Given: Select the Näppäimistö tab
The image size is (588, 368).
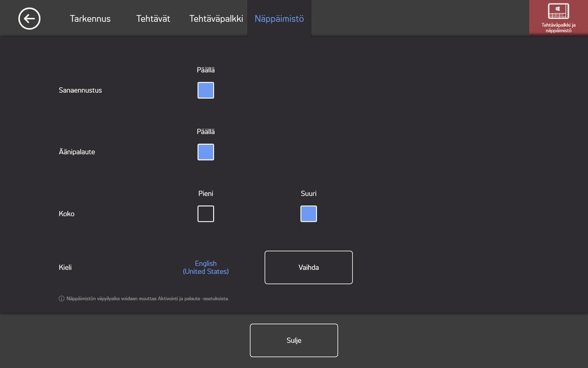Looking at the screenshot, I should tap(280, 18).
